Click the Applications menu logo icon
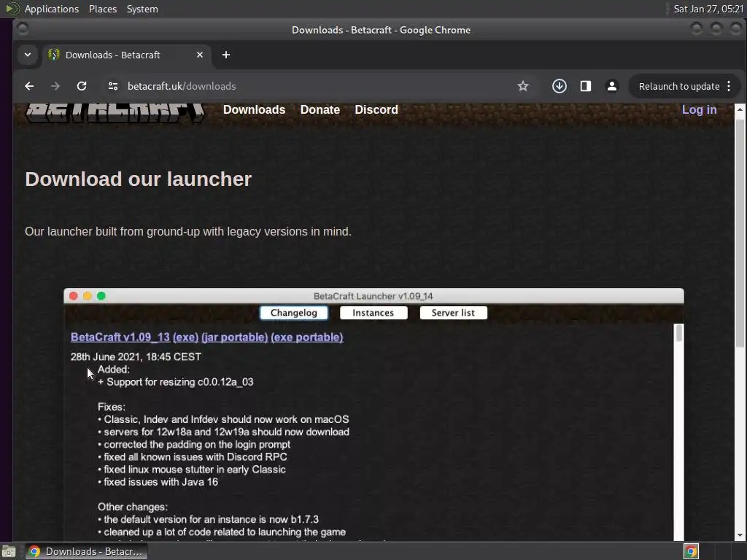This screenshot has width=747, height=560. (12, 9)
